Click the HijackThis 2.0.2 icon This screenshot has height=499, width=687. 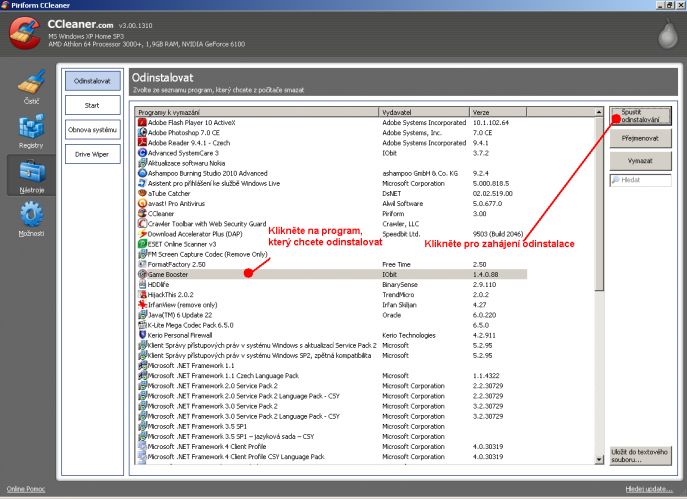click(142, 294)
